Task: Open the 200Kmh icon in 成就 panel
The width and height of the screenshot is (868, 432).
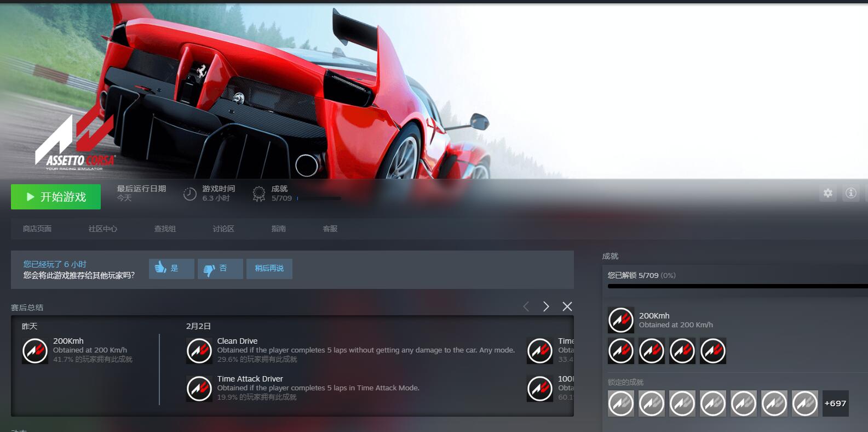Action: [621, 320]
